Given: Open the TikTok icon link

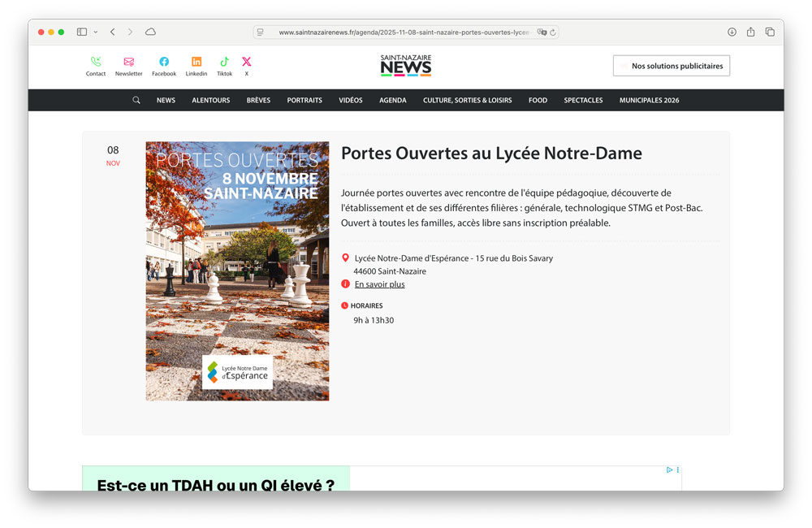Looking at the screenshot, I should 224,62.
